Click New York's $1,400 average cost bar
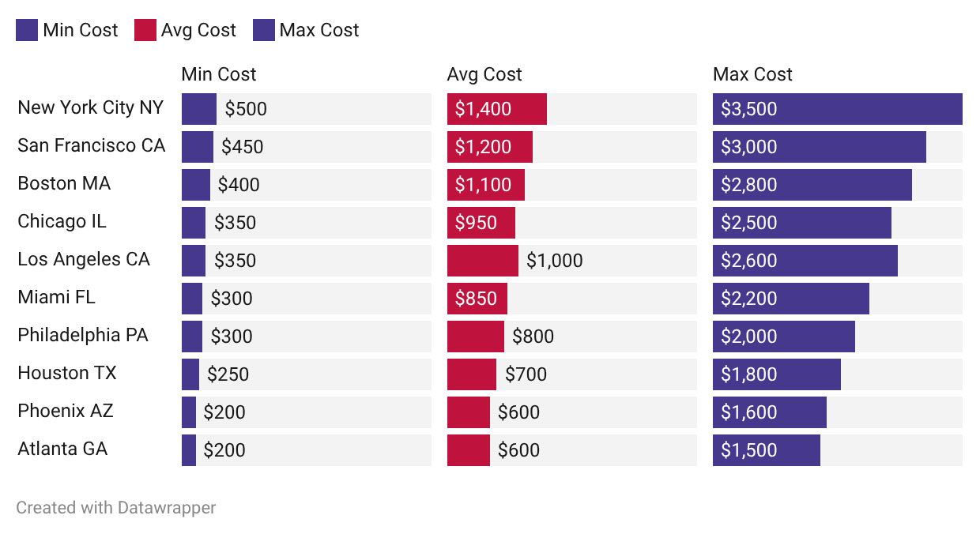 coord(497,109)
